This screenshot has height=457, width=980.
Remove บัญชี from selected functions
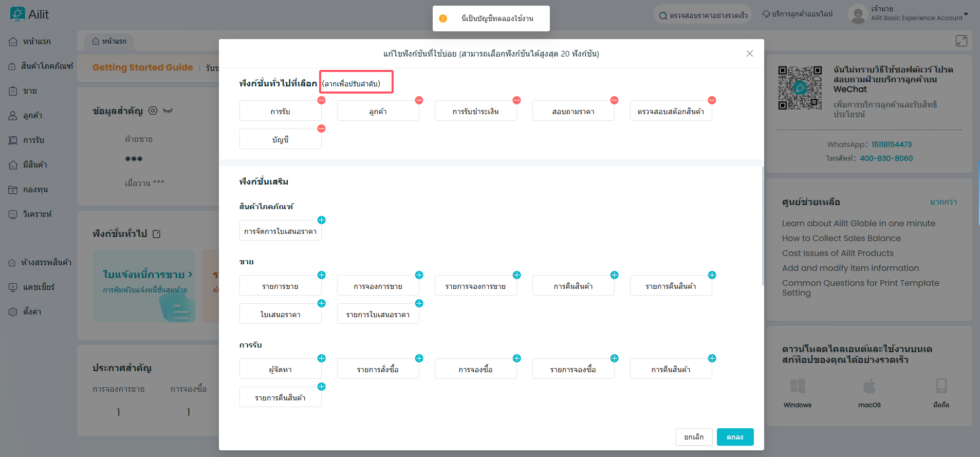(x=321, y=129)
